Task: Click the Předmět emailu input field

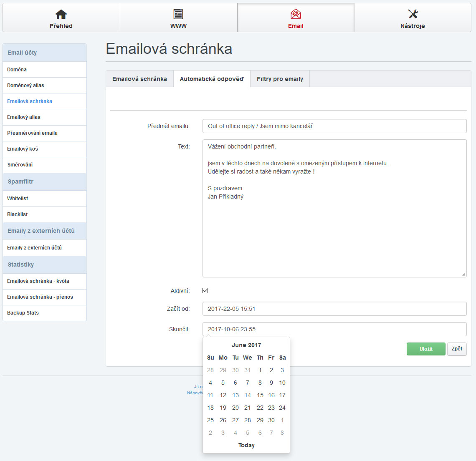Action: [334, 126]
